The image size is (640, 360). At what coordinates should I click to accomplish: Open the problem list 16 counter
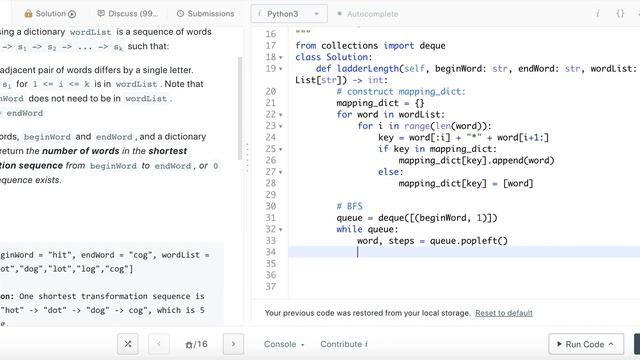tap(196, 344)
